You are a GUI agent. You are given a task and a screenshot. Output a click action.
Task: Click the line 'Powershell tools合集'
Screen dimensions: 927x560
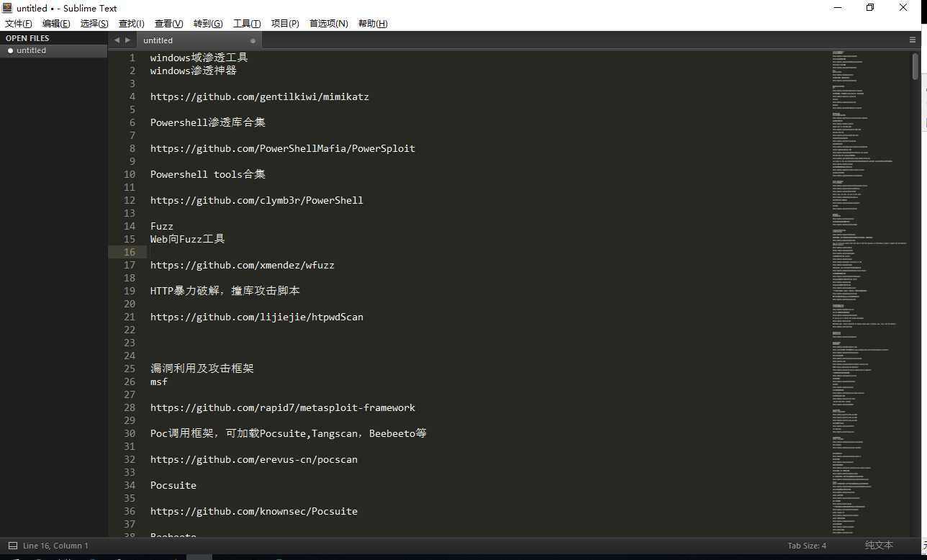208,174
